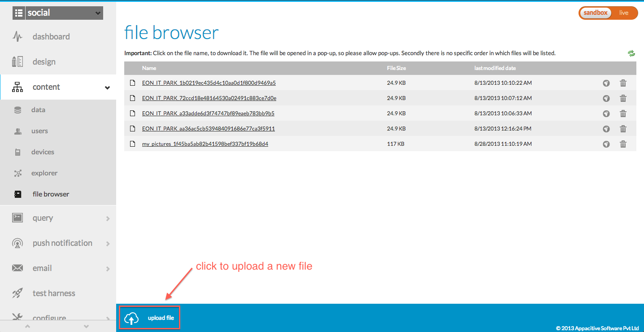Click the push notification antenna icon
644x332 pixels.
(17, 243)
